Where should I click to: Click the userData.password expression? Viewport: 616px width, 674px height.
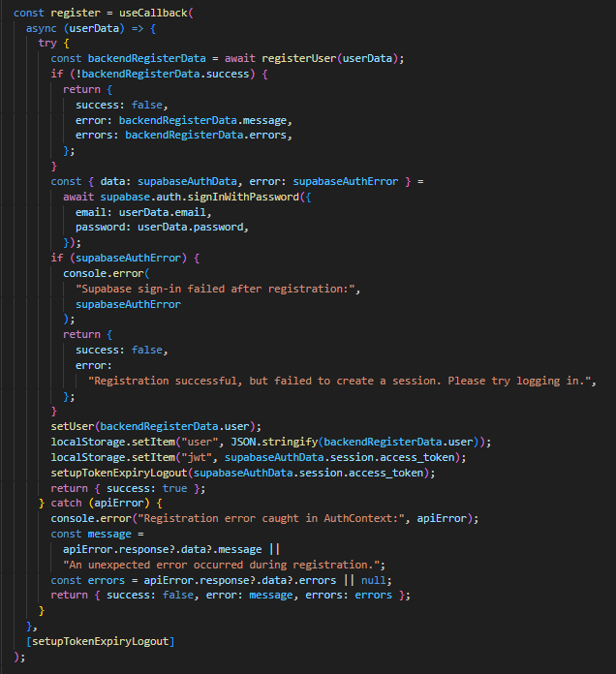pos(193,227)
